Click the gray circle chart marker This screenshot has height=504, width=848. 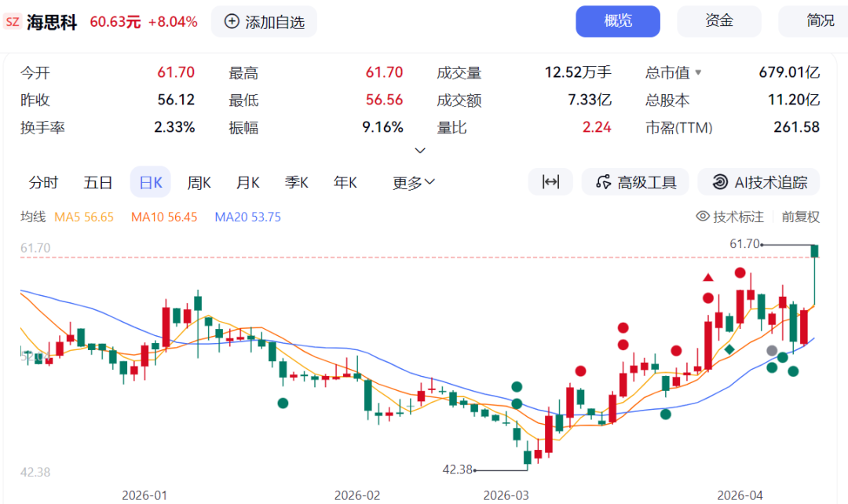[x=772, y=351]
